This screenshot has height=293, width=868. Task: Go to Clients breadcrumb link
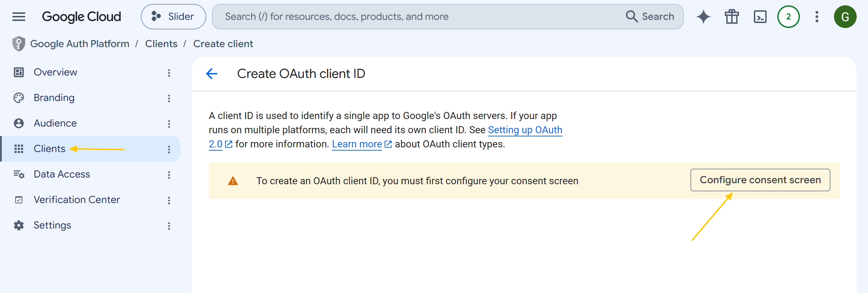(161, 44)
